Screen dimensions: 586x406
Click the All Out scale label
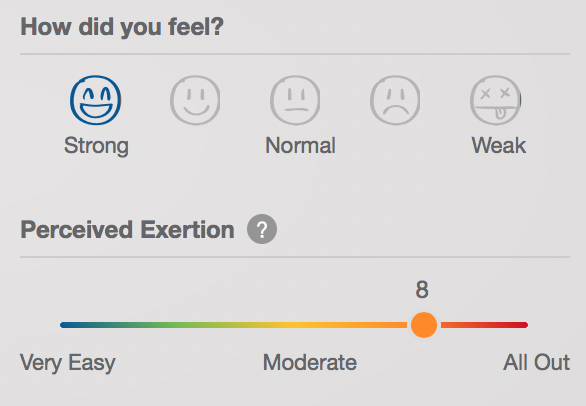536,363
